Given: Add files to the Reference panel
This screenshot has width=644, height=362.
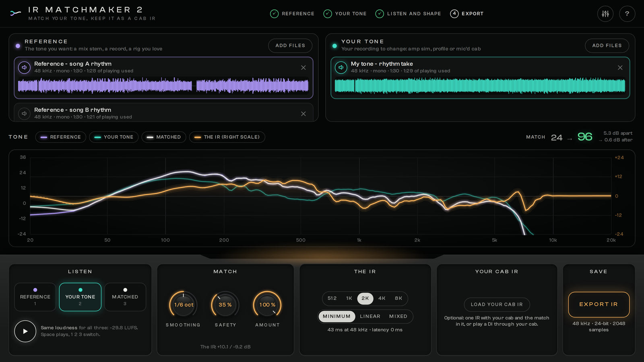Looking at the screenshot, I should 290,45.
